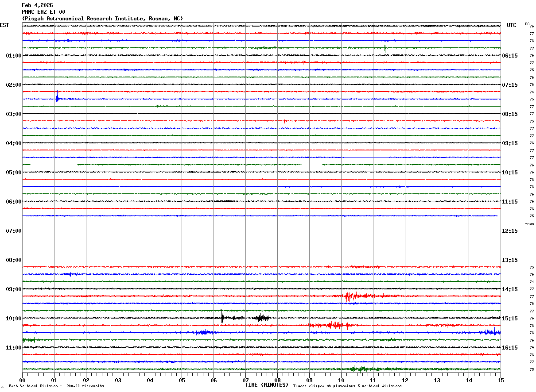Click the TIME (MINUTES) axis title
536x392 pixels.
coord(267,385)
